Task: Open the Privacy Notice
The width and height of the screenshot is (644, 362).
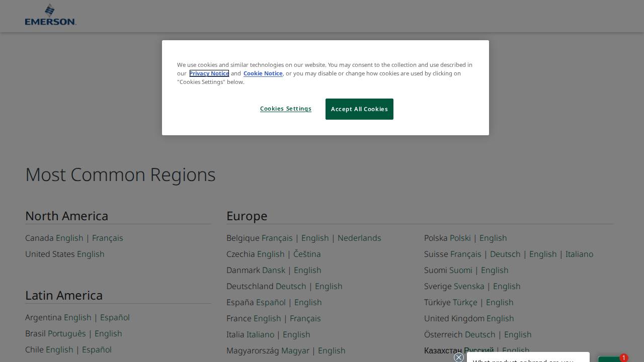Action: 209,73
